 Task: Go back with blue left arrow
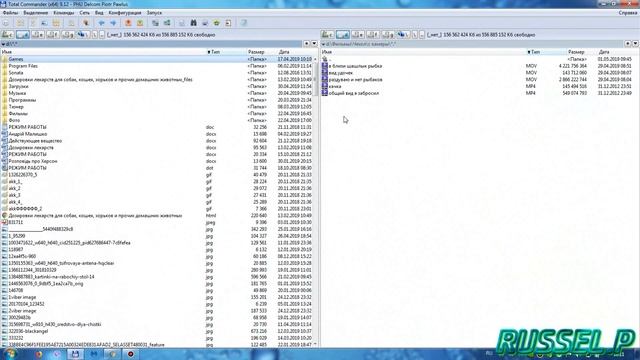[x=102, y=23]
